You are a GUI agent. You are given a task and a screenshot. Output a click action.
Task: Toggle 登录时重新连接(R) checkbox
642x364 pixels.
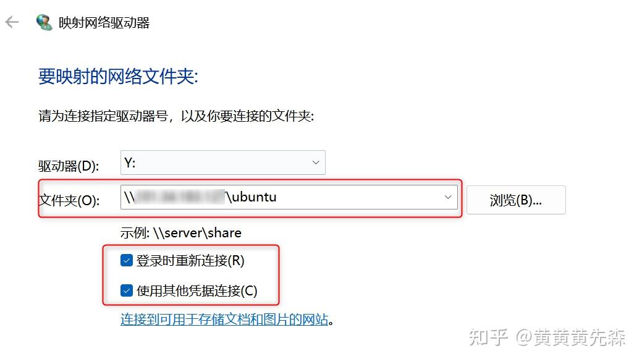pyautogui.click(x=127, y=260)
